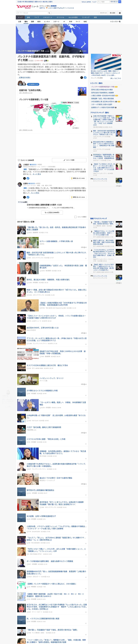138x644 pixels.
Task: Select the スポーツ category tab
Action: coord(56,21)
